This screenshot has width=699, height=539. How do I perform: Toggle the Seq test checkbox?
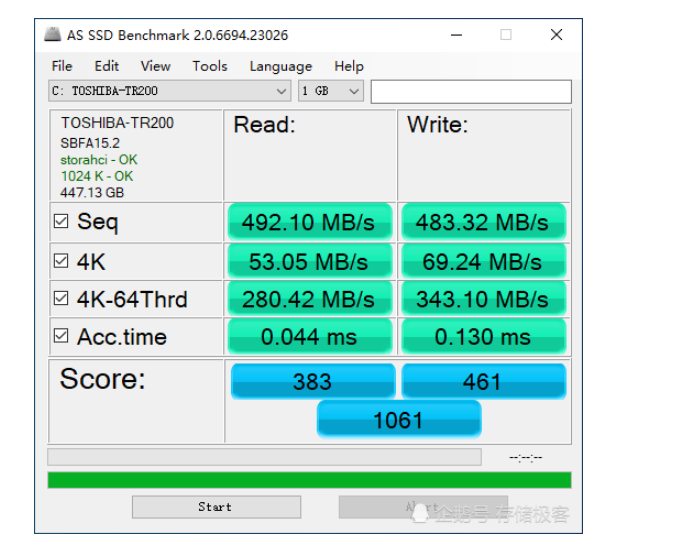pyautogui.click(x=62, y=222)
